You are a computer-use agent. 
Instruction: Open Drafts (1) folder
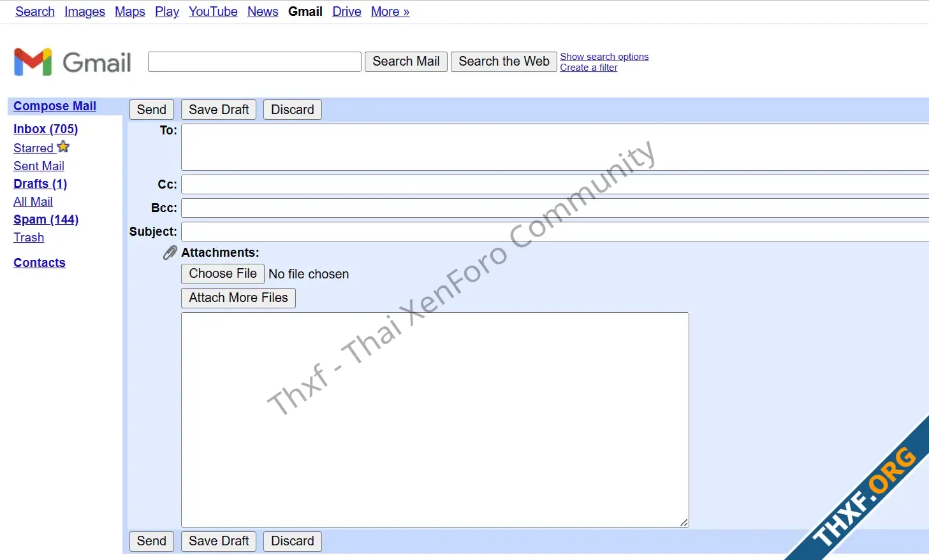coord(40,184)
